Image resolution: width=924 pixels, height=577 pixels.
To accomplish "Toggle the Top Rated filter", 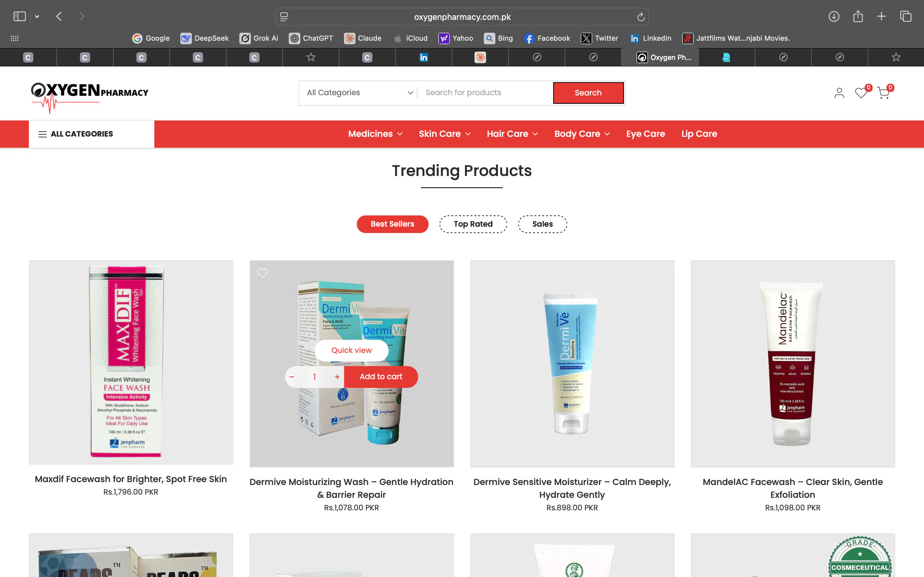I will [473, 224].
